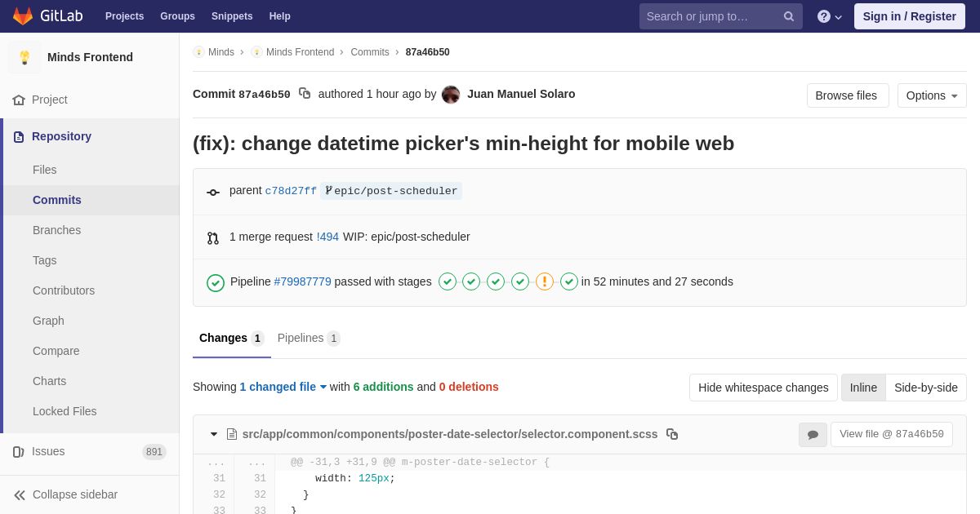Click the Minds Frontend project title
Image resolution: width=980 pixels, height=514 pixels.
(x=90, y=57)
